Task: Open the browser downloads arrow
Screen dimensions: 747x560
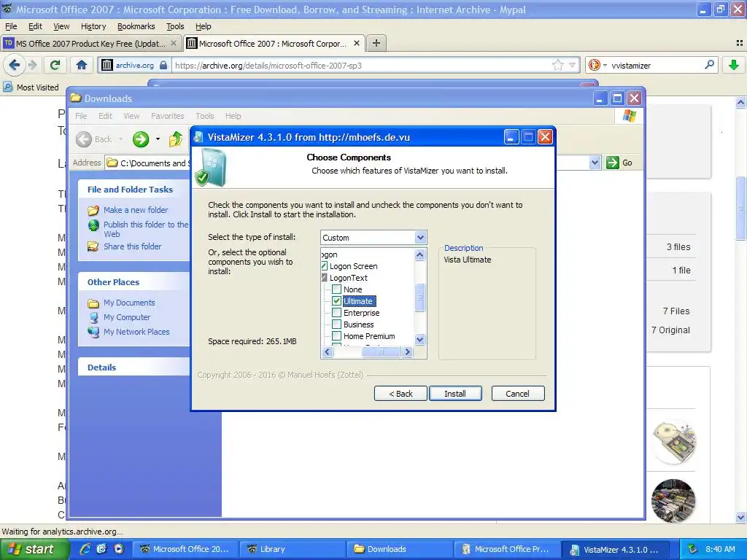Action: pyautogui.click(x=734, y=65)
